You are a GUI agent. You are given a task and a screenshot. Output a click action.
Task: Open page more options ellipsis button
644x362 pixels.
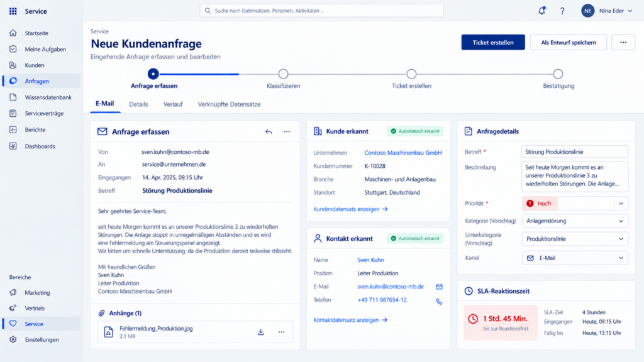pyautogui.click(x=623, y=42)
